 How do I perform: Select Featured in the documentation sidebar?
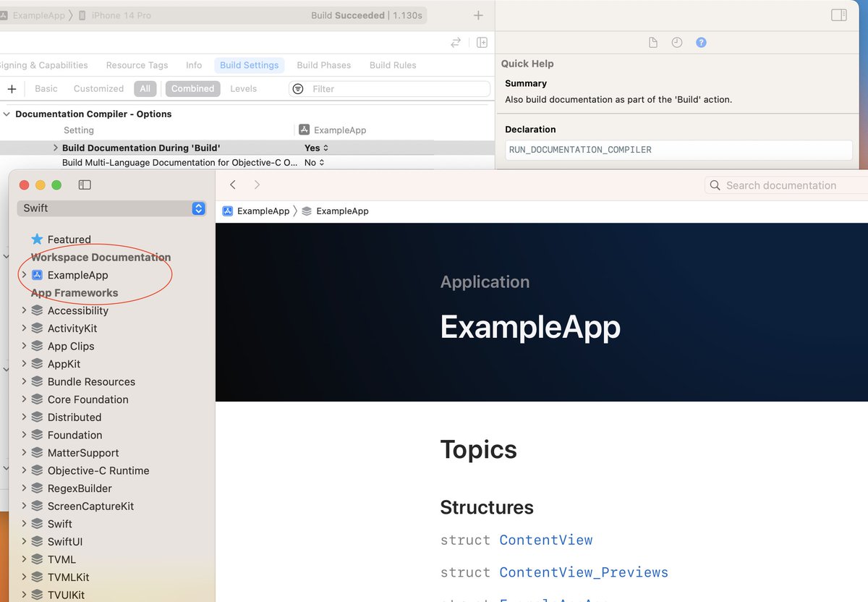point(69,239)
